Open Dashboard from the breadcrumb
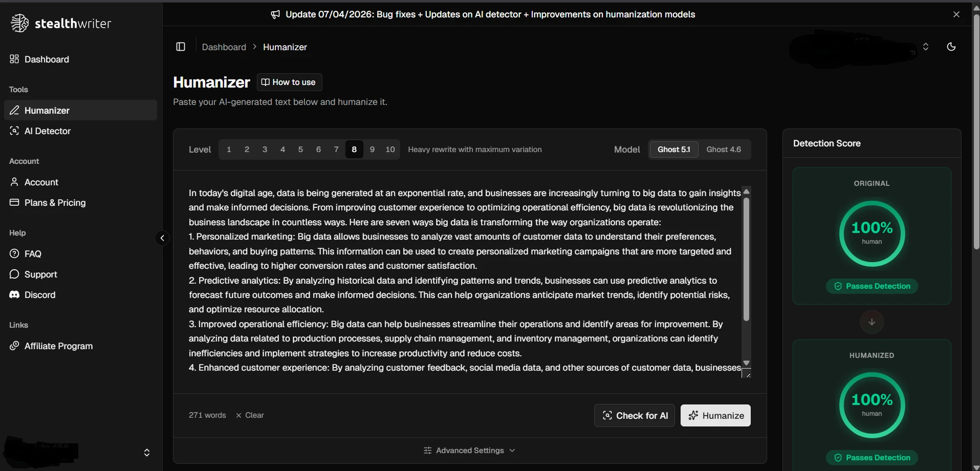 [x=224, y=47]
